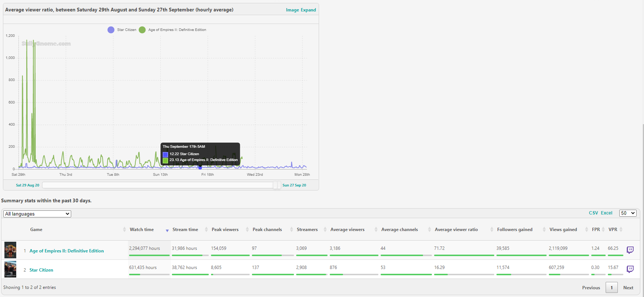
Task: Open Twitch icon for Star Citizen row
Action: point(630,269)
